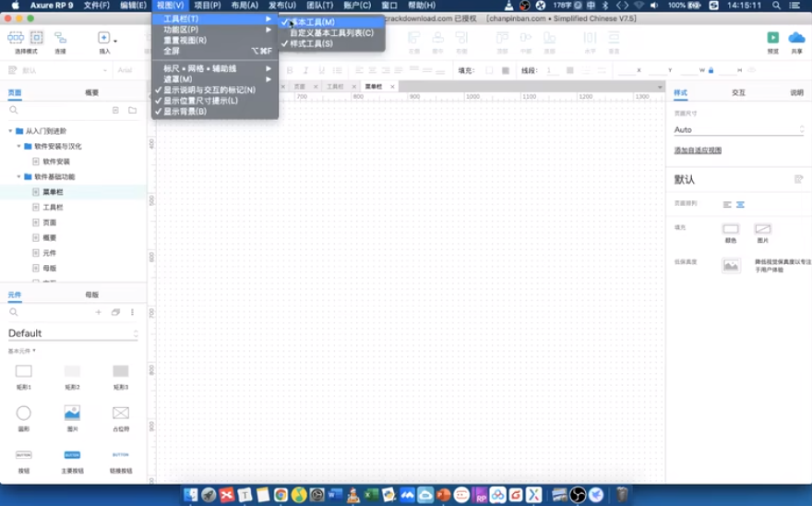Open the Default widget library dropdown

72,333
